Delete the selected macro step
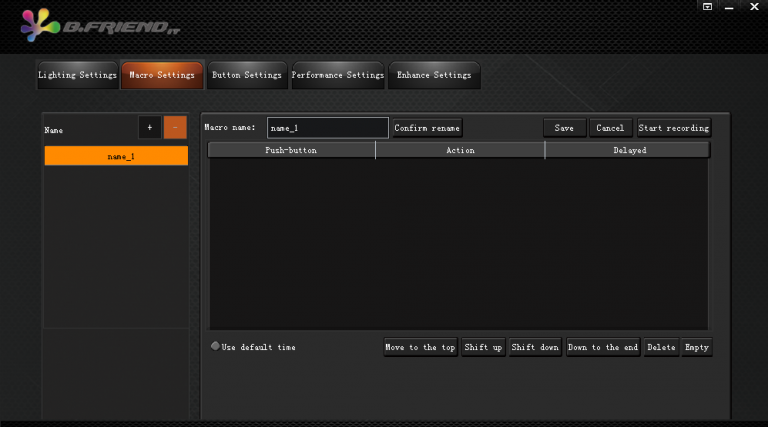 (x=661, y=347)
